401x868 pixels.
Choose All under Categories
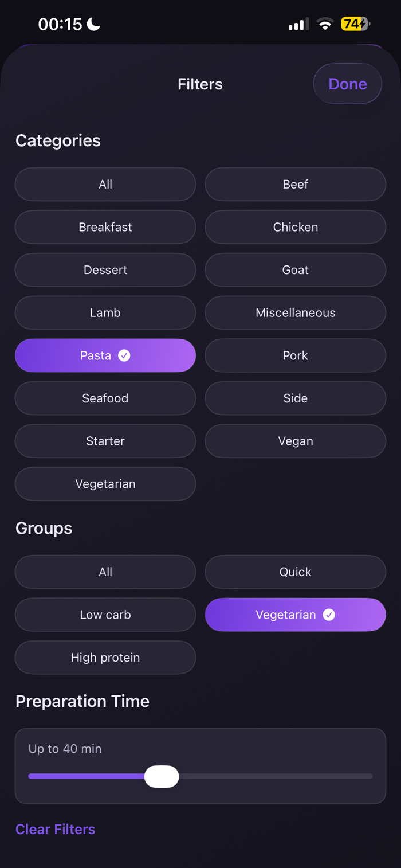coord(105,184)
